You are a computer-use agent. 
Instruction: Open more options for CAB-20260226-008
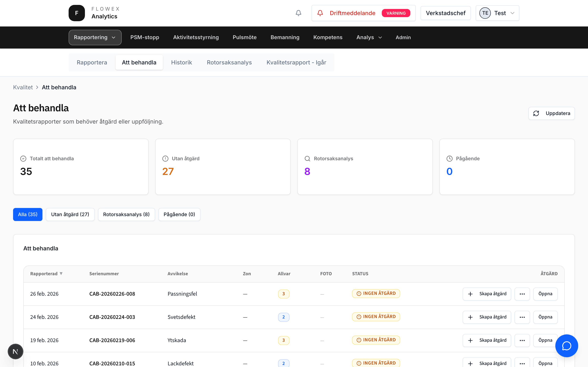522,294
